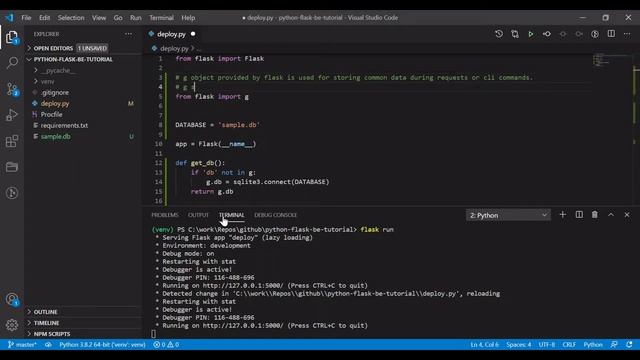Click the terminal command prompt input area

153,334
